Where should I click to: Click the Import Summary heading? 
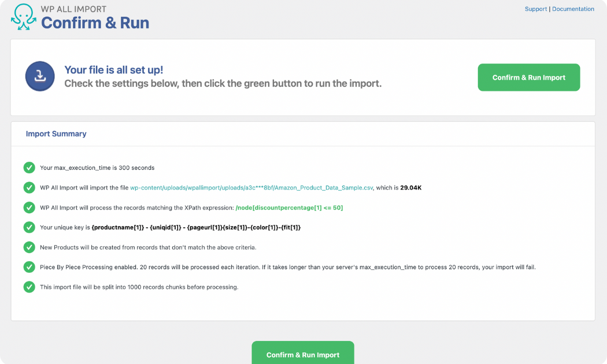[56, 133]
